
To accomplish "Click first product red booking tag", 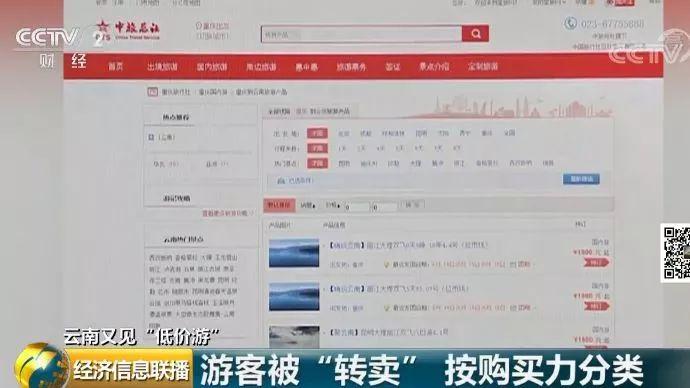I will (x=597, y=263).
